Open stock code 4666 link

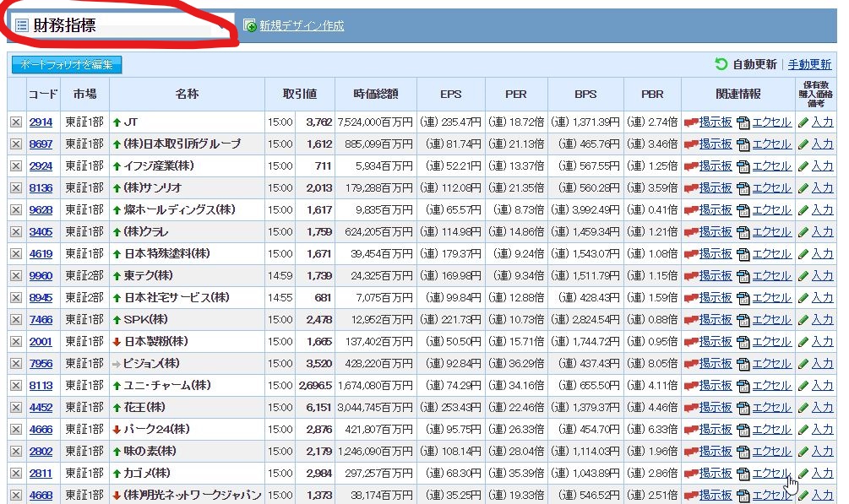click(41, 430)
